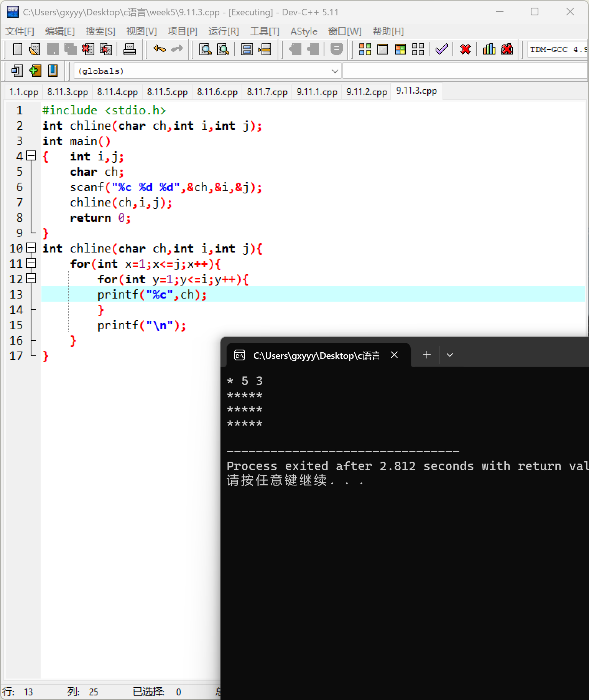The height and width of the screenshot is (700, 589).
Task: Switch to the 9.11.1.cpp tab
Action: coord(317,92)
